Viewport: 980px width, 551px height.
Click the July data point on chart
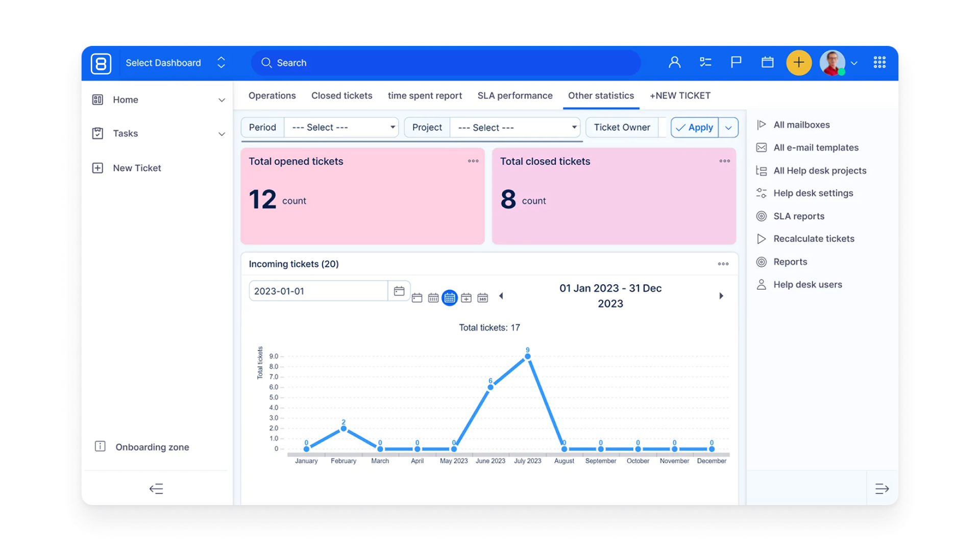(x=527, y=357)
